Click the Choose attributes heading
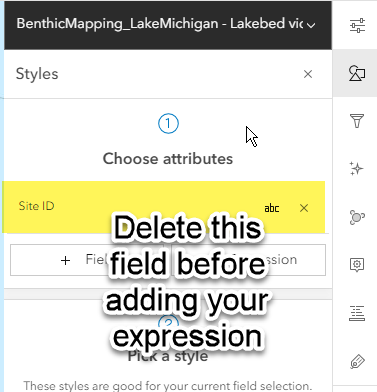 (x=168, y=159)
